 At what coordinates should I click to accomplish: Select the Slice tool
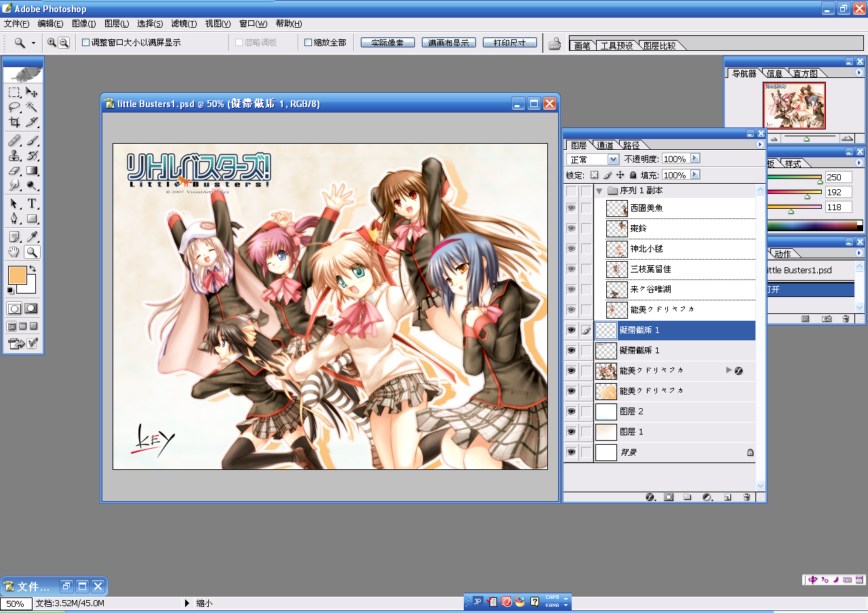tap(32, 122)
